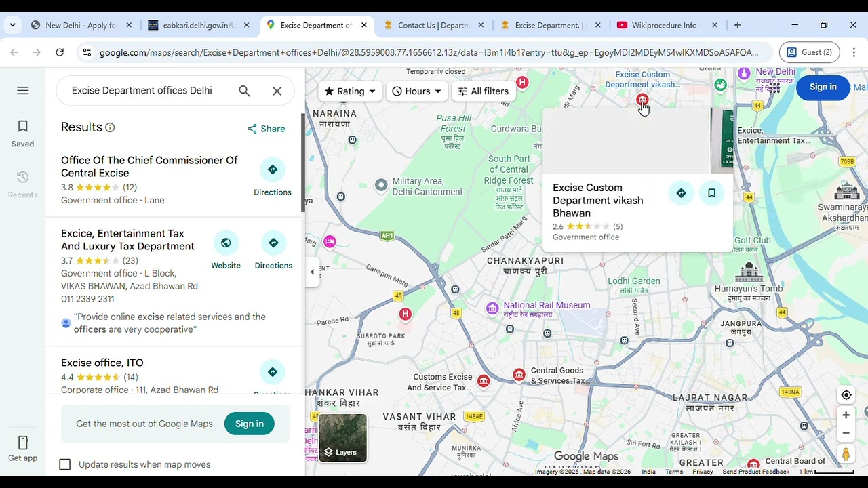
Task: Reload the page
Action: coord(60,52)
